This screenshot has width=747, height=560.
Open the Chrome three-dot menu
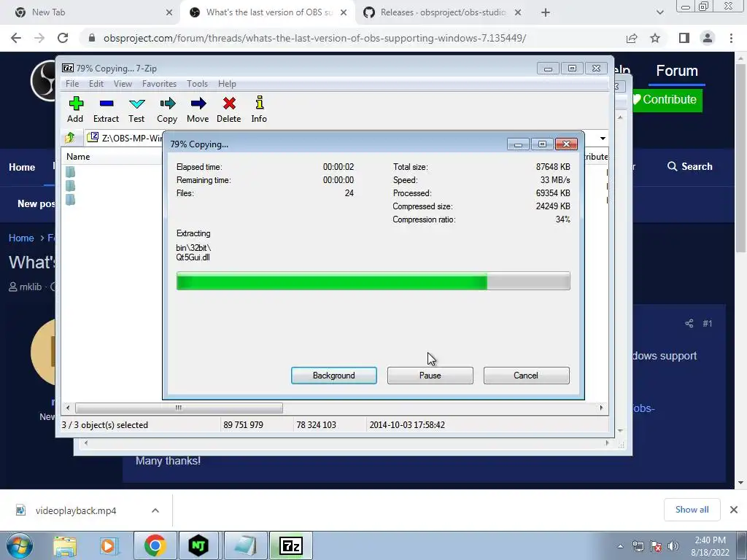tap(731, 38)
